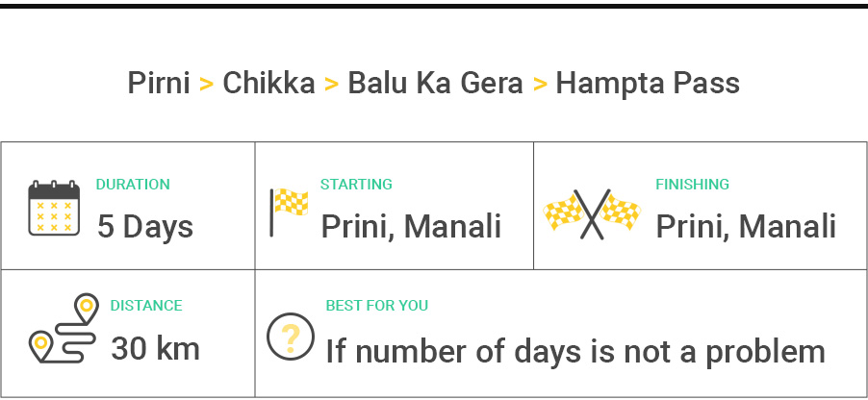Click the yellow checkered starting flag icon
Image resolution: width=868 pixels, height=400 pixels.
tap(289, 211)
